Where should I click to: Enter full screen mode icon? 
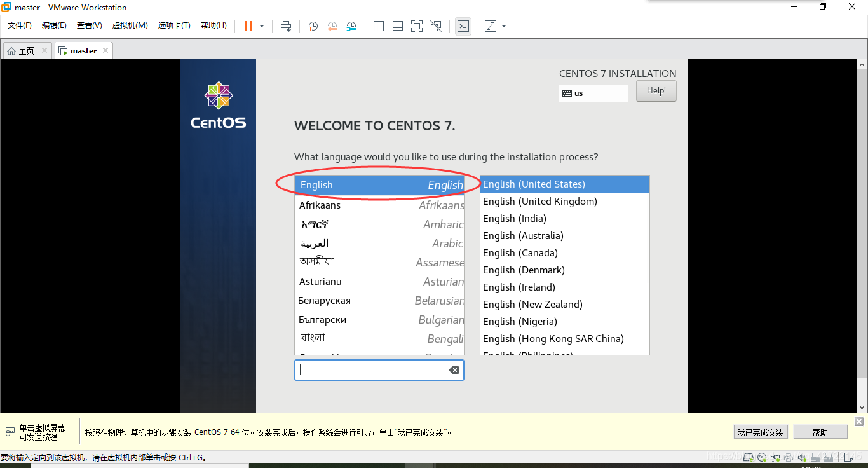pyautogui.click(x=417, y=26)
